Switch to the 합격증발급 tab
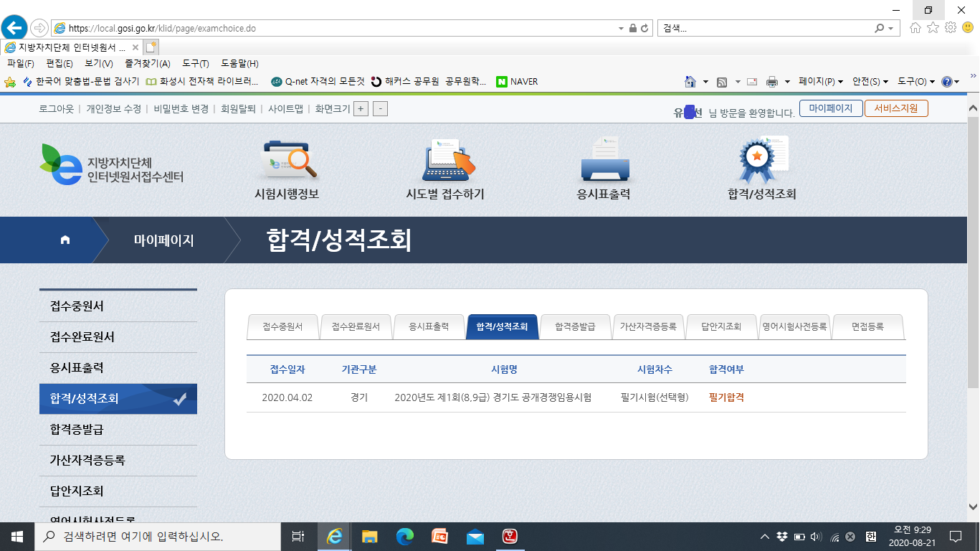The image size is (980, 551). (575, 326)
